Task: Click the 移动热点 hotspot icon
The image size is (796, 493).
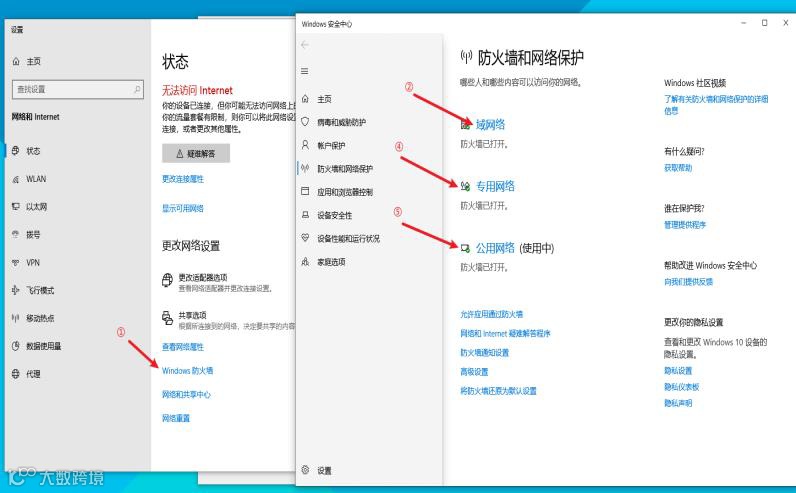Action: click(x=16, y=318)
